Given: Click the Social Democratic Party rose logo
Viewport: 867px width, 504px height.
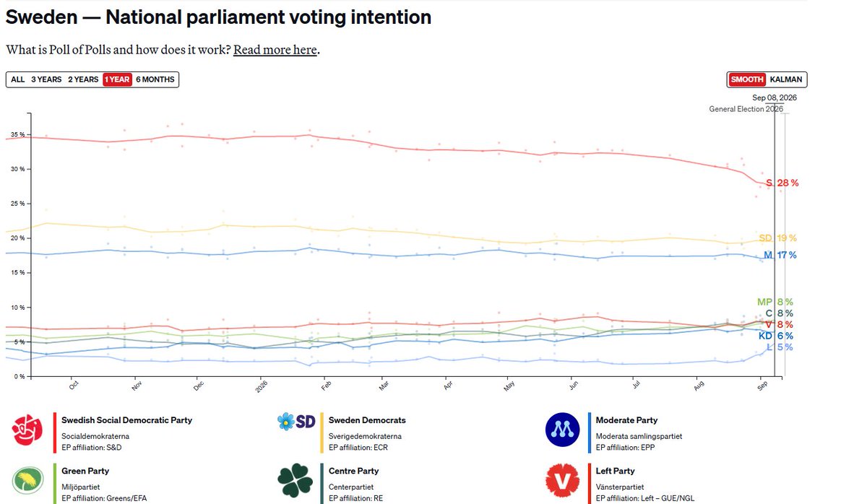Looking at the screenshot, I should point(29,430).
